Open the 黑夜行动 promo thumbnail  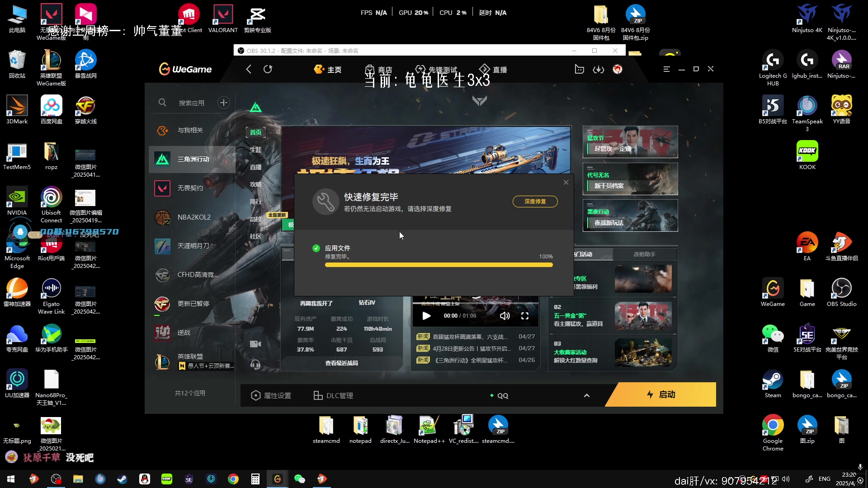[630, 216]
